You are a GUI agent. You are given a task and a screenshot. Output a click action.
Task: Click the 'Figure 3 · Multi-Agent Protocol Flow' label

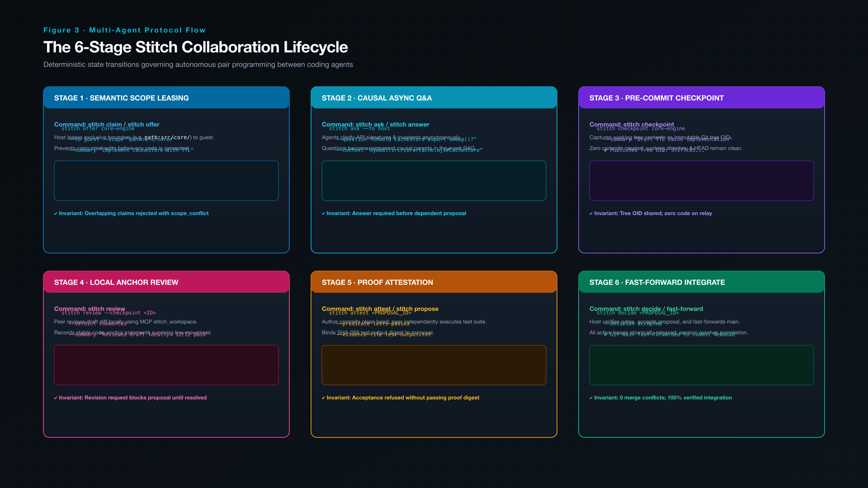click(124, 30)
